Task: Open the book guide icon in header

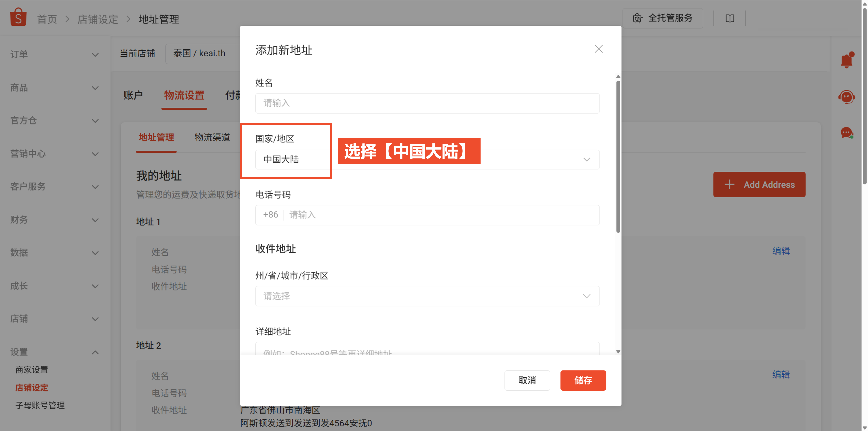Action: (730, 19)
